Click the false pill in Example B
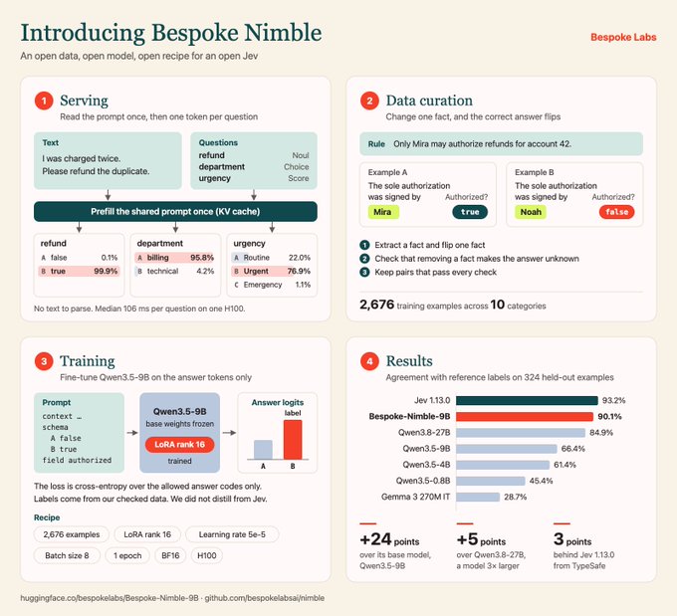This screenshot has height=616, width=677. (x=616, y=212)
